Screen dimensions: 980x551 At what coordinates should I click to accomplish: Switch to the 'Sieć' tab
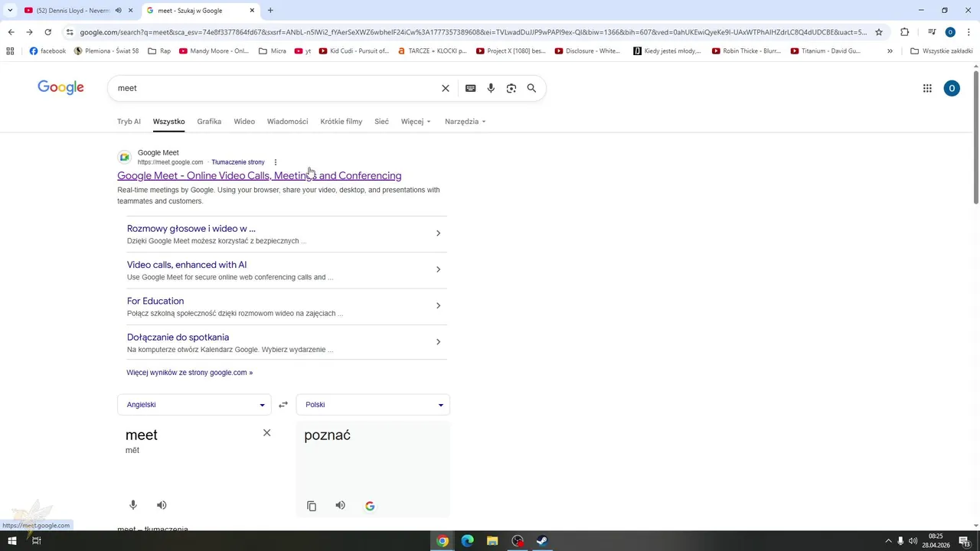pyautogui.click(x=381, y=122)
